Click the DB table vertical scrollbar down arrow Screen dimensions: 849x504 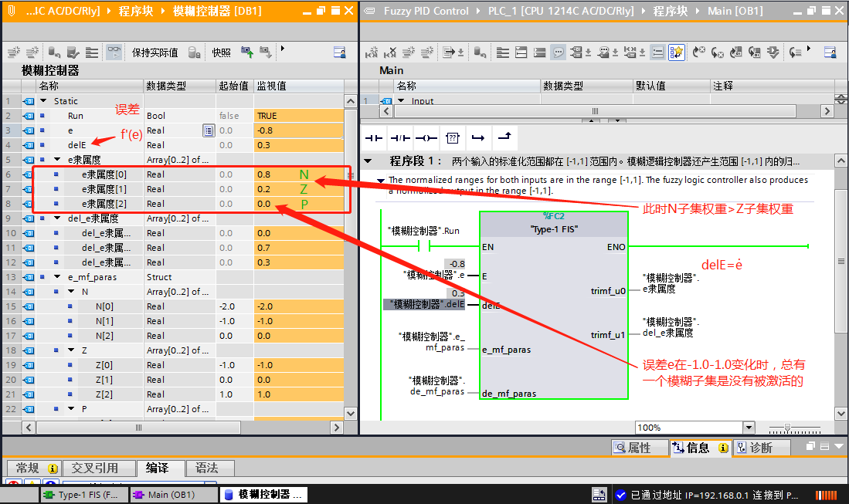pyautogui.click(x=350, y=414)
